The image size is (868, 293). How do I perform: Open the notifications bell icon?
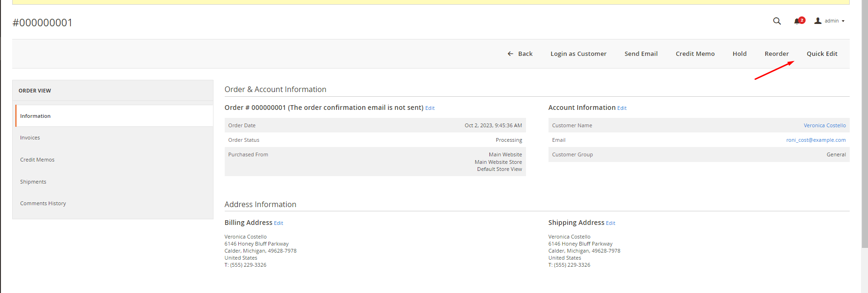(797, 21)
